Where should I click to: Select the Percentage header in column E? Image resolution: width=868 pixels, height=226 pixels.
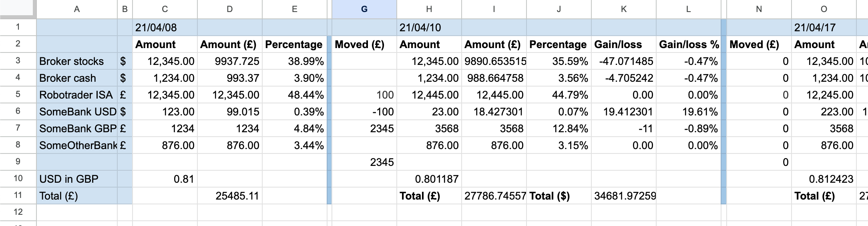[295, 44]
